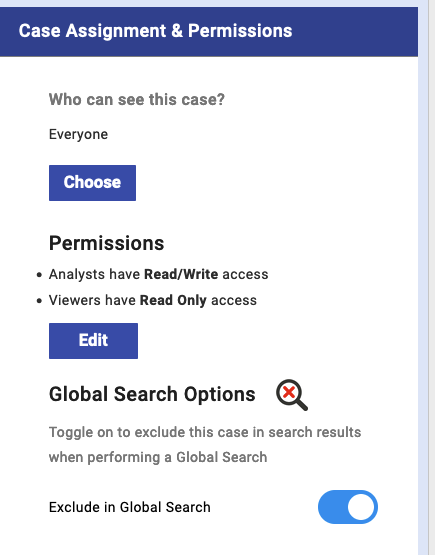Disable the Exclude in Global Search toggle

click(348, 507)
